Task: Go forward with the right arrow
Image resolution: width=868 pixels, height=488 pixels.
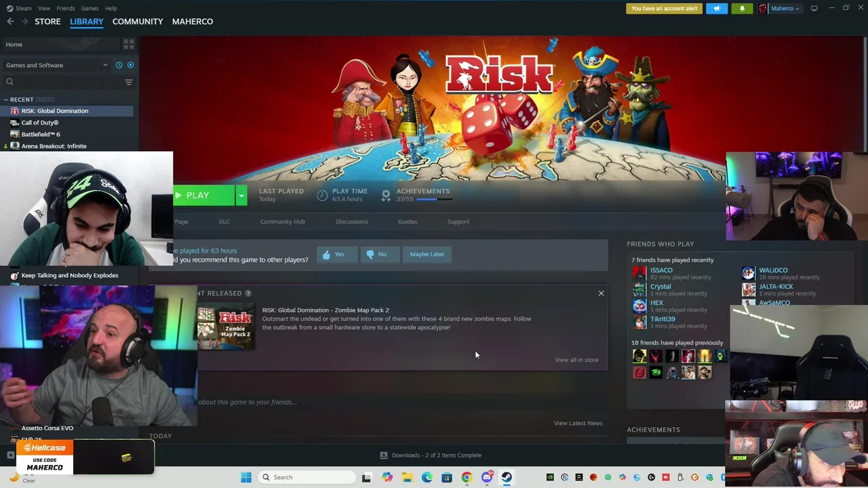Action: [25, 22]
